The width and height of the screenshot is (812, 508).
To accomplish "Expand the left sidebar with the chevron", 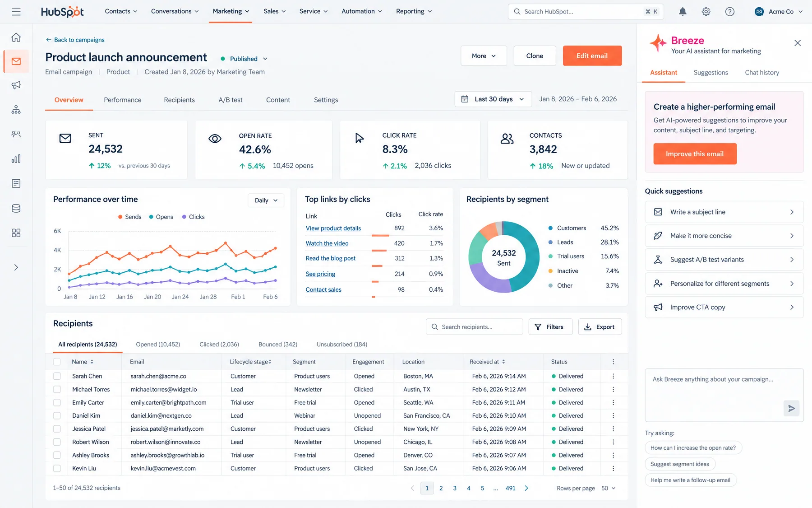I will coord(16,267).
